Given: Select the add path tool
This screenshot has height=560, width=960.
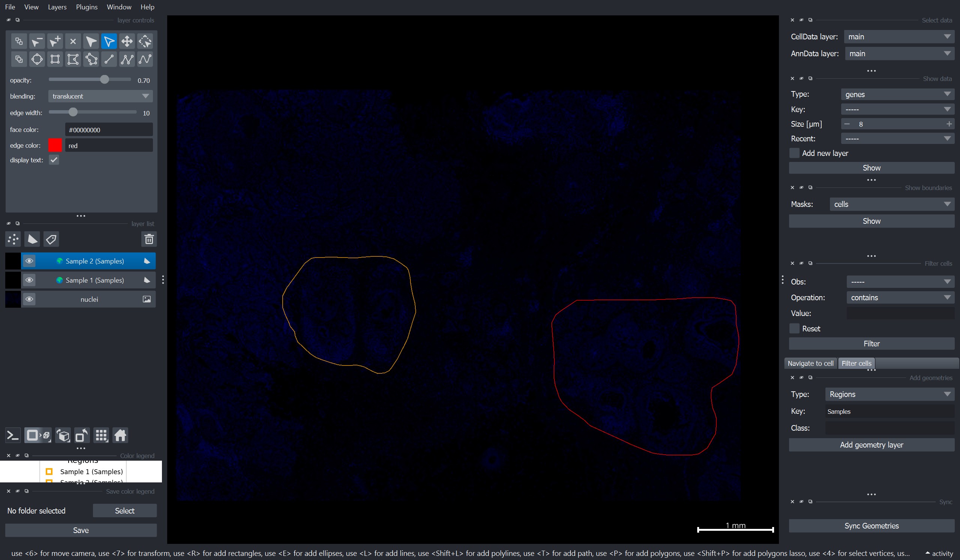Looking at the screenshot, I should click(145, 59).
